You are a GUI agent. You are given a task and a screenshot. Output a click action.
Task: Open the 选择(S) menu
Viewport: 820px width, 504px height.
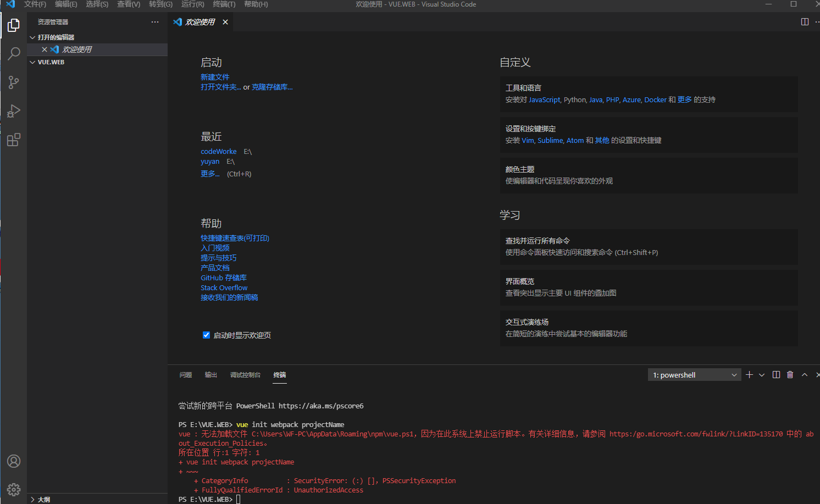click(97, 4)
